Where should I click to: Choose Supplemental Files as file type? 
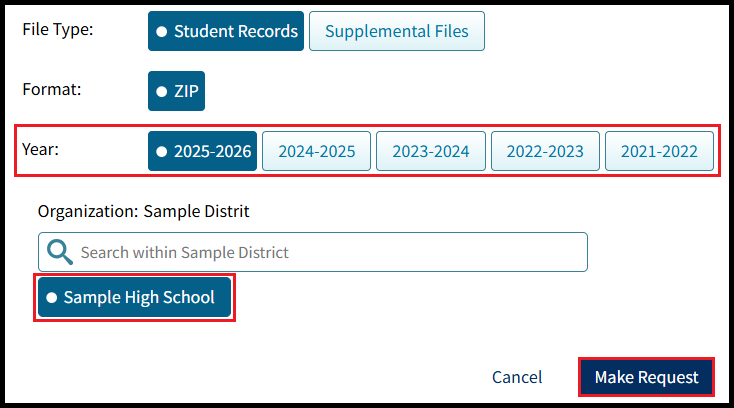tap(396, 31)
